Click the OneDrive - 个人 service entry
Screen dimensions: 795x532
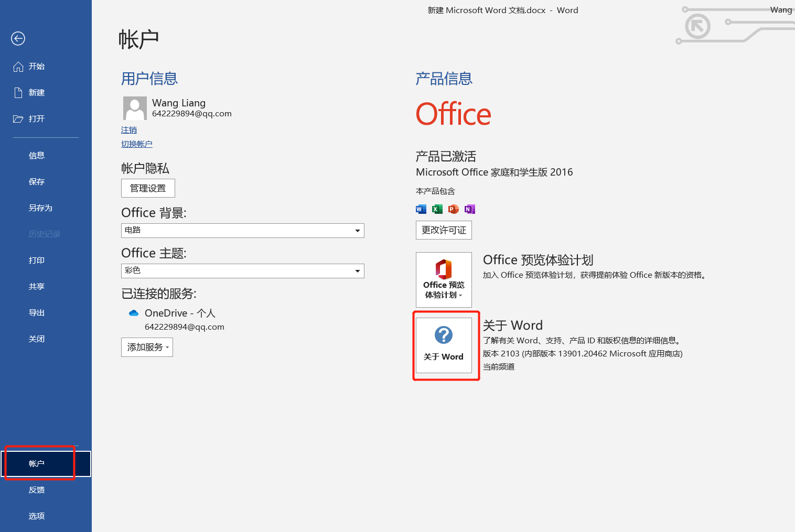click(x=180, y=313)
